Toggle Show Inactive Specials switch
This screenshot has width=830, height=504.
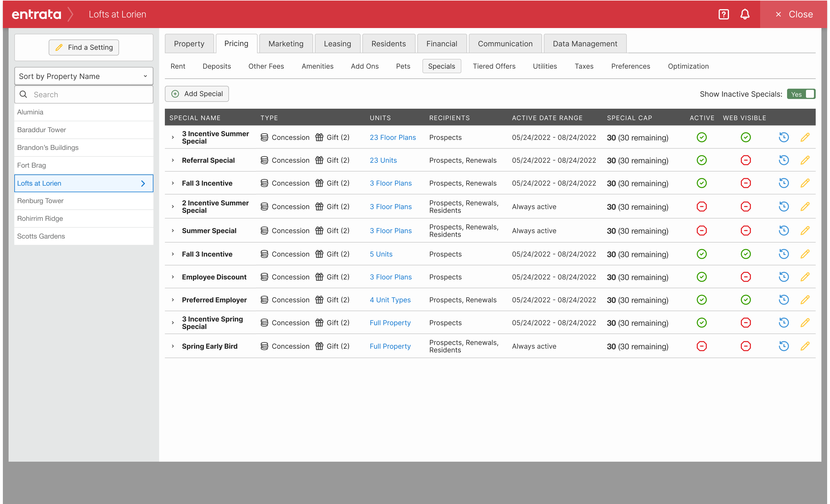click(x=801, y=94)
